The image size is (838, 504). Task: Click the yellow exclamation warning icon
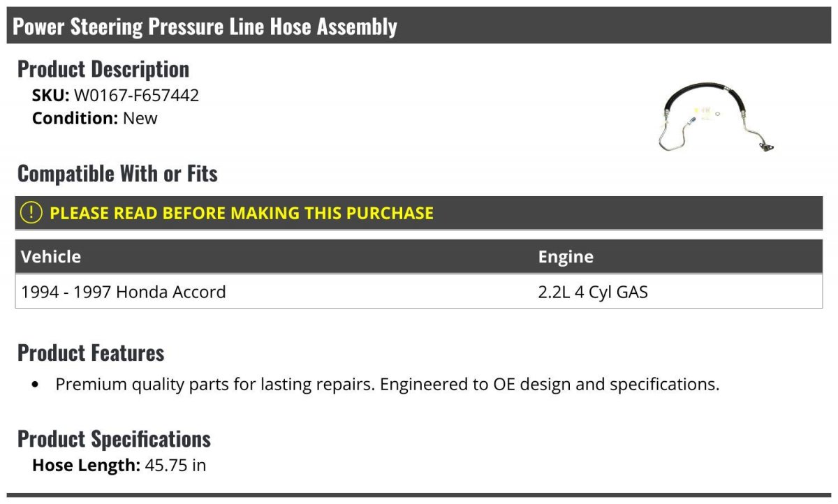tap(31, 213)
